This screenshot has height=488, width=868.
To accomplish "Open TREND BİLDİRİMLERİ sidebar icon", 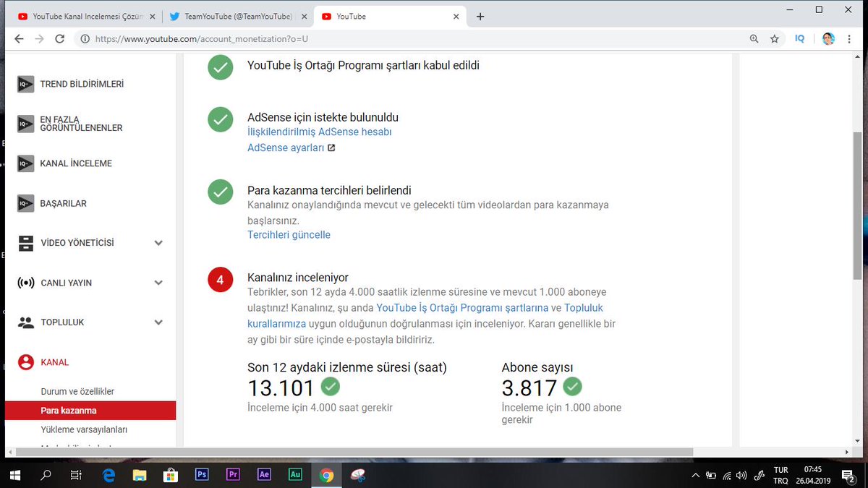I will pyautogui.click(x=26, y=85).
